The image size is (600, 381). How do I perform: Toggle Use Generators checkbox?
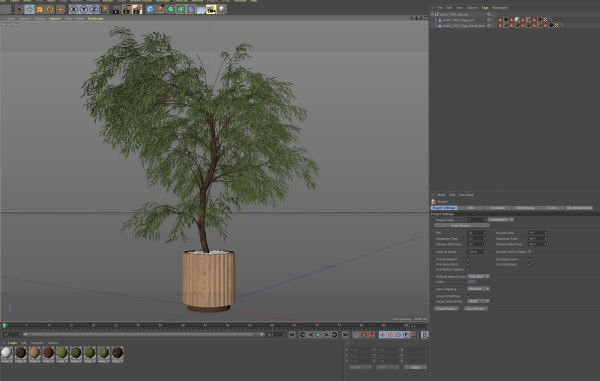click(x=469, y=264)
